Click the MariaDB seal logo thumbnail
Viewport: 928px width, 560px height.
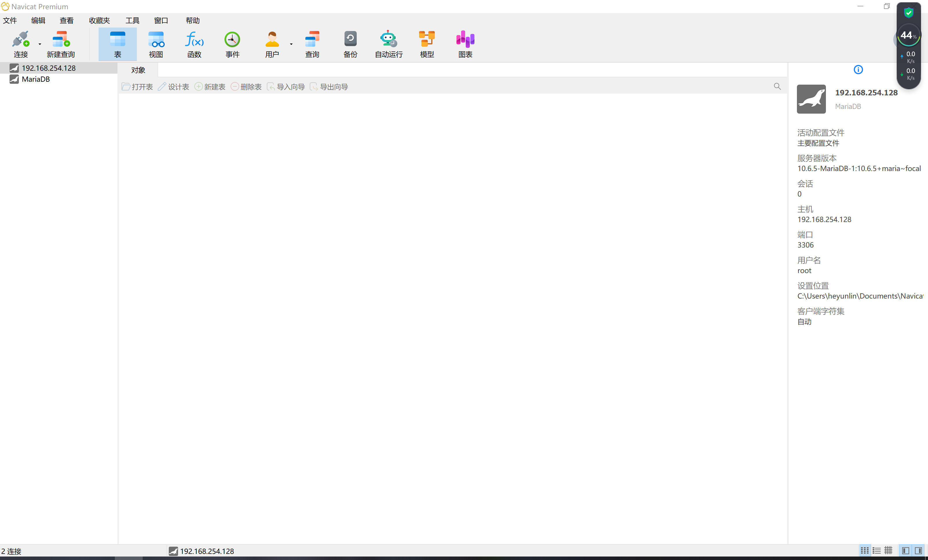click(811, 99)
